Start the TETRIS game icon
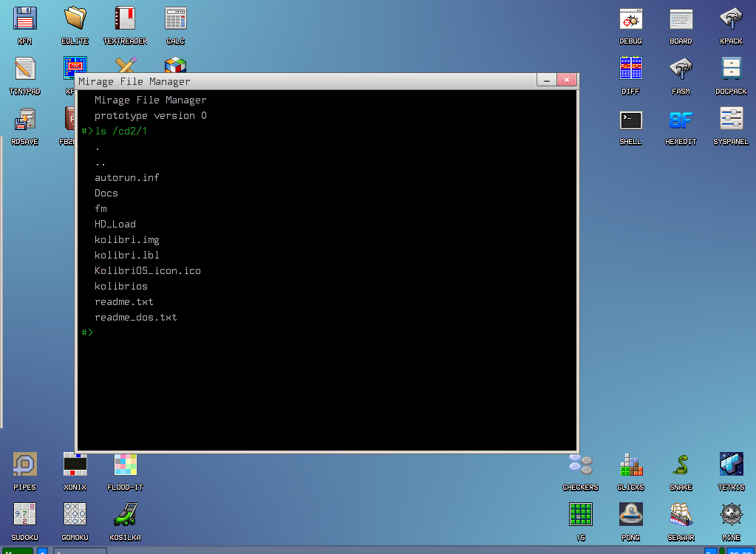This screenshot has width=756, height=554. coord(731,465)
